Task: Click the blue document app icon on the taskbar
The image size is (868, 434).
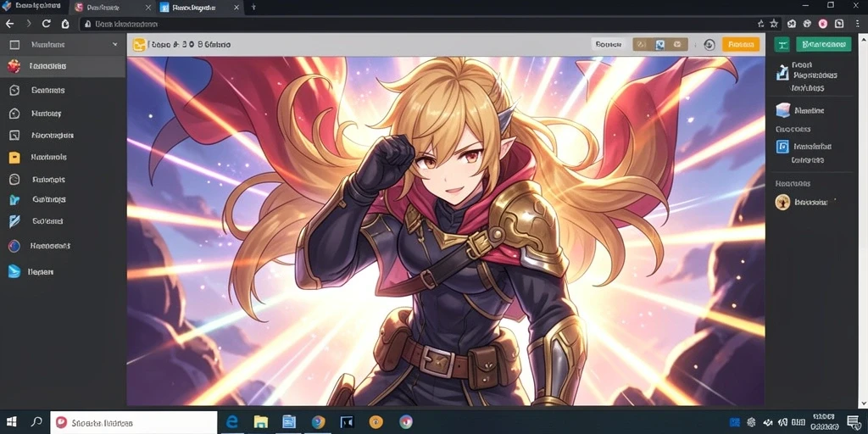Action: pos(289,422)
